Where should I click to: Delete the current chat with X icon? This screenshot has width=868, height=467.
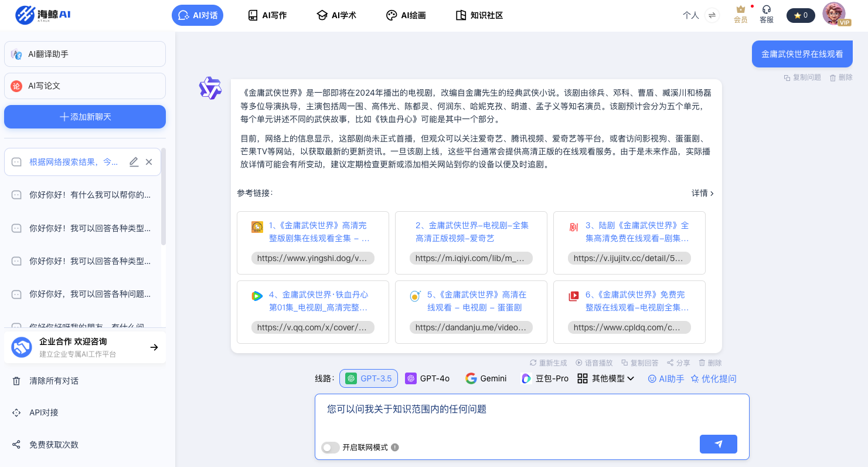[x=149, y=162]
